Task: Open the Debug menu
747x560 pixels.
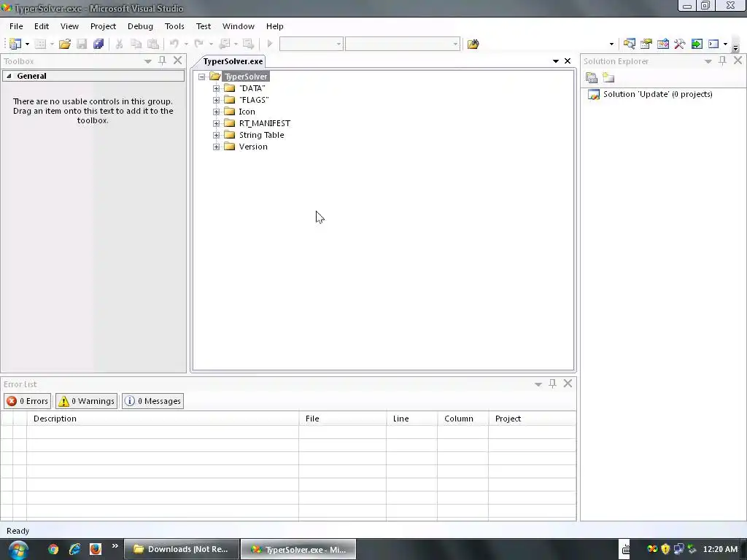Action: [x=140, y=26]
